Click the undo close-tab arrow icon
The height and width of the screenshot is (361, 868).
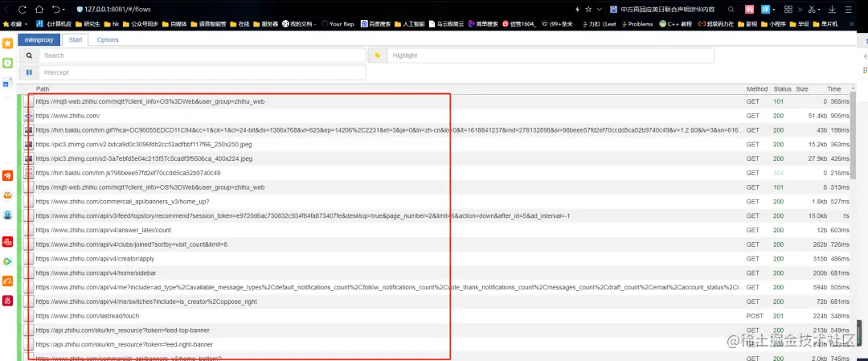click(56, 10)
